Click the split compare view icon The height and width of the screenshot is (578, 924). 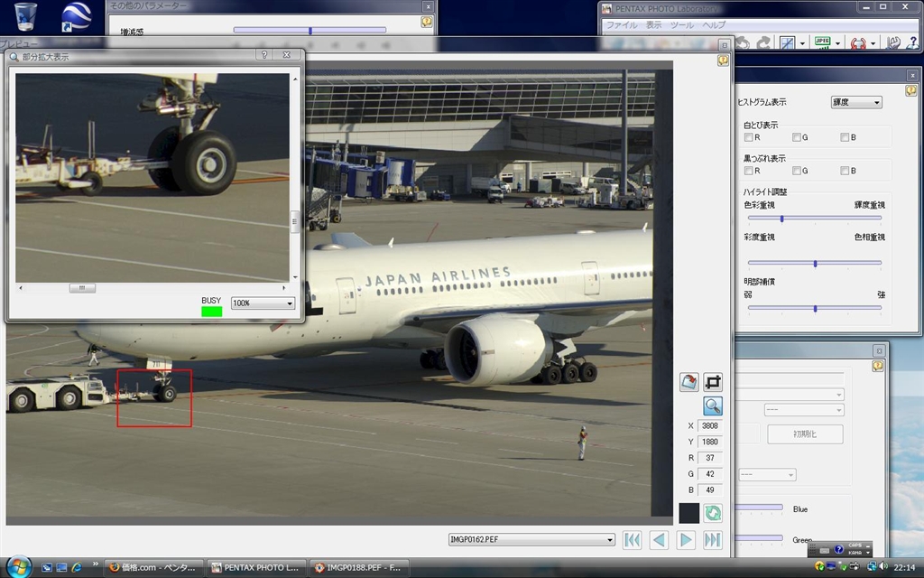click(x=787, y=42)
